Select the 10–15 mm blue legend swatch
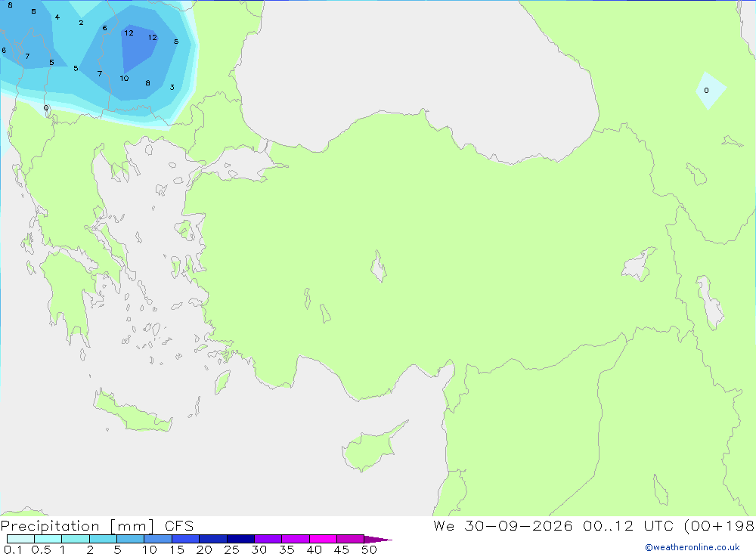The width and height of the screenshot is (756, 554). pos(158,539)
